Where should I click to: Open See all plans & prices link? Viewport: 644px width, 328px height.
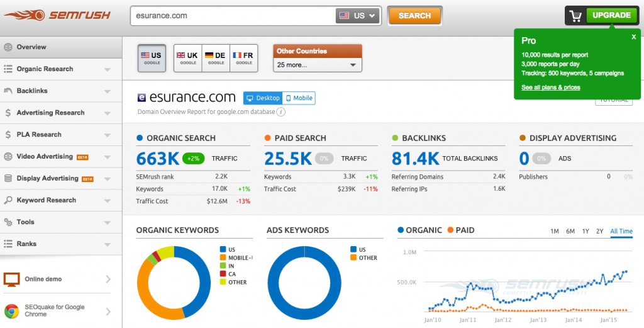coord(551,88)
